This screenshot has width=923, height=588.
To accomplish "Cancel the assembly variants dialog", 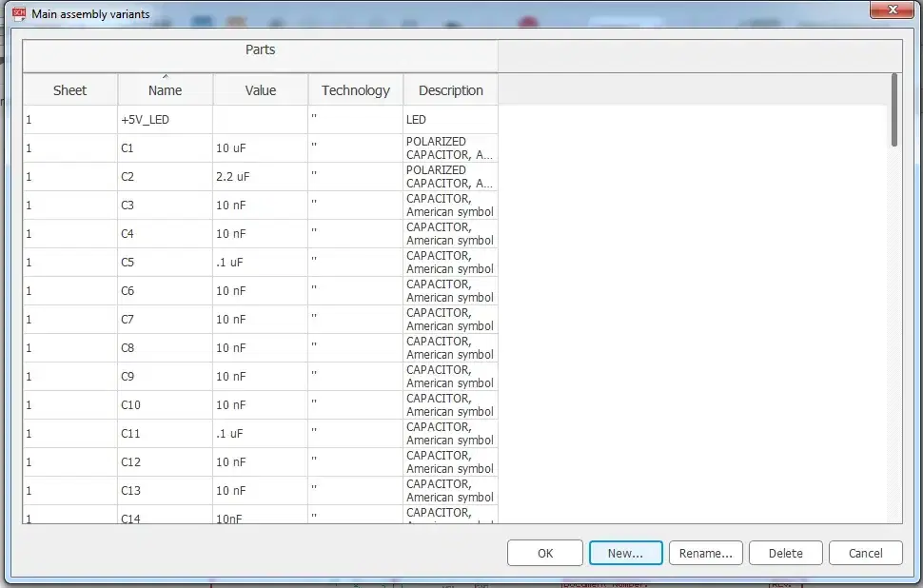I will (865, 553).
